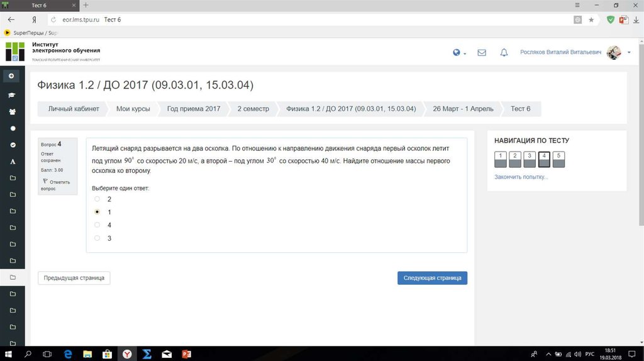The width and height of the screenshot is (644, 361).
Task: Jump to question 3 in navigation
Action: pos(530,159)
